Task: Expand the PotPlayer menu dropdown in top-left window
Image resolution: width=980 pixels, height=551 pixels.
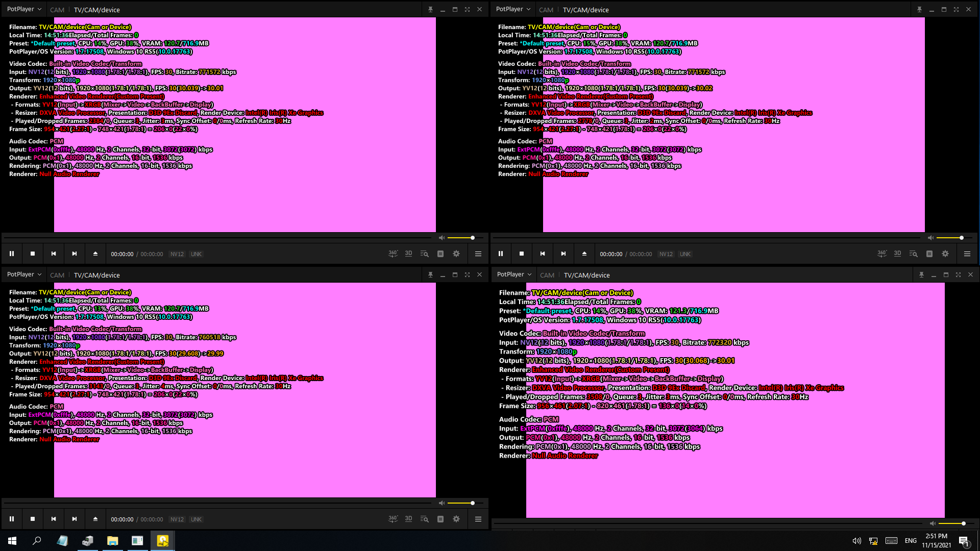Action: click(24, 9)
